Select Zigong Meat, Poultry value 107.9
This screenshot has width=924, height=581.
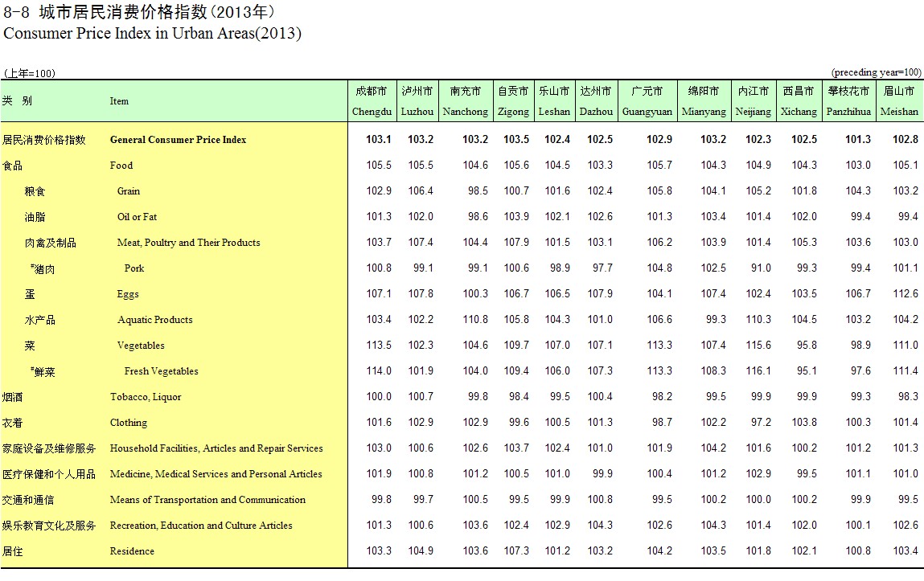click(516, 243)
